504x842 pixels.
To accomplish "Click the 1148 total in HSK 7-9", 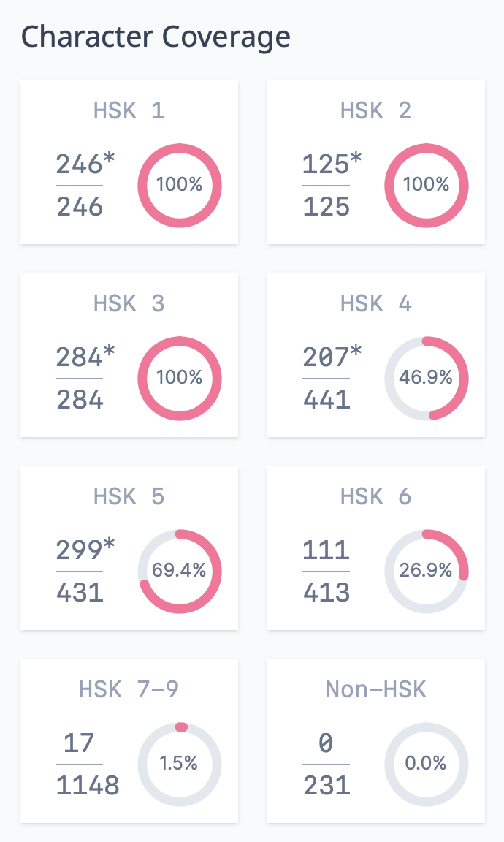I will [x=88, y=786].
